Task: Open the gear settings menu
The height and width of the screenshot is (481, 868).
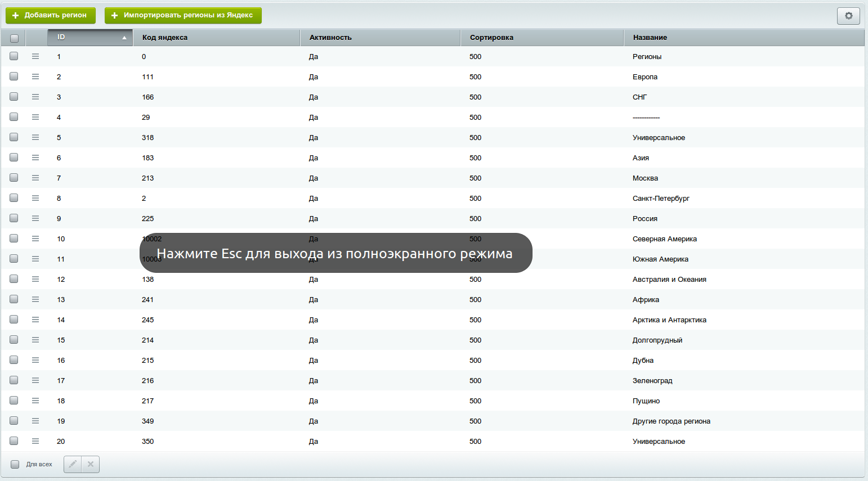Action: tap(848, 16)
